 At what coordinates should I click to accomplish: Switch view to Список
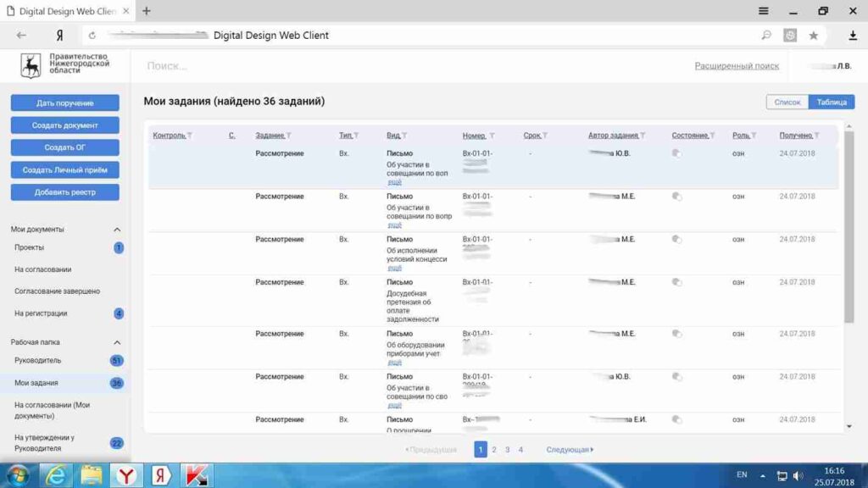point(787,102)
